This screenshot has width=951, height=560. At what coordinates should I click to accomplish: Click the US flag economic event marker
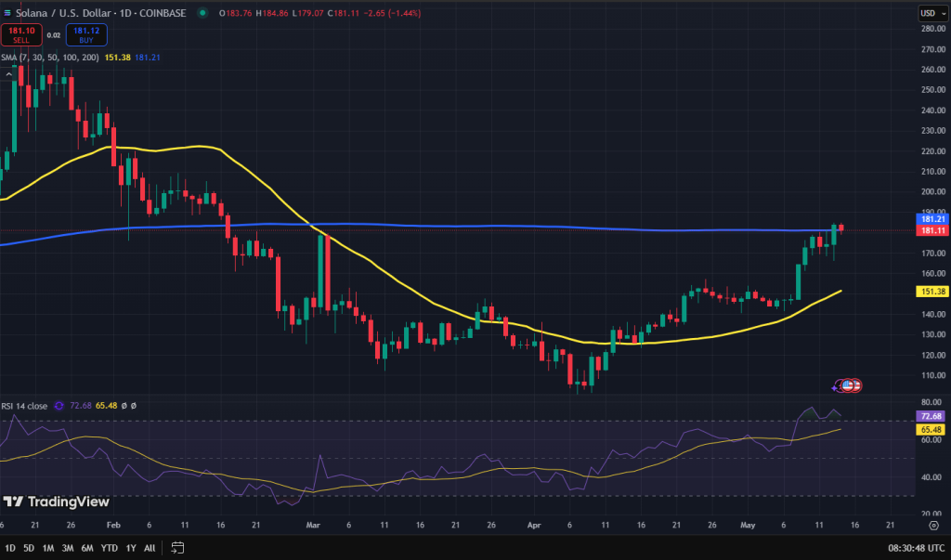[847, 385]
